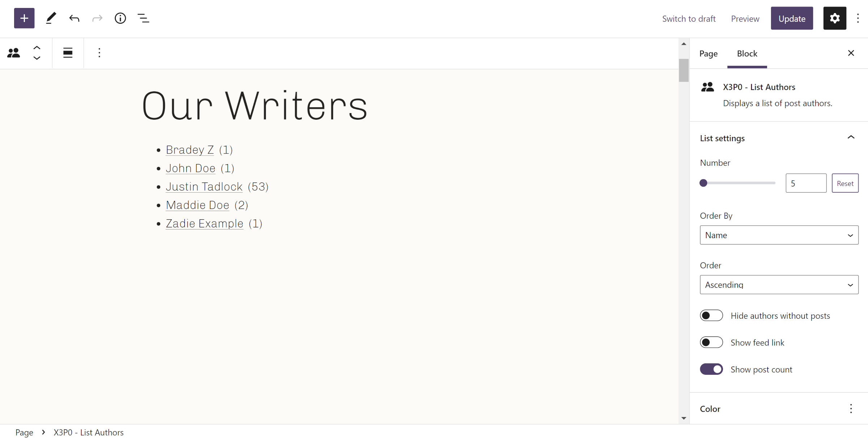Disable Show post count
The width and height of the screenshot is (868, 438).
tap(711, 369)
